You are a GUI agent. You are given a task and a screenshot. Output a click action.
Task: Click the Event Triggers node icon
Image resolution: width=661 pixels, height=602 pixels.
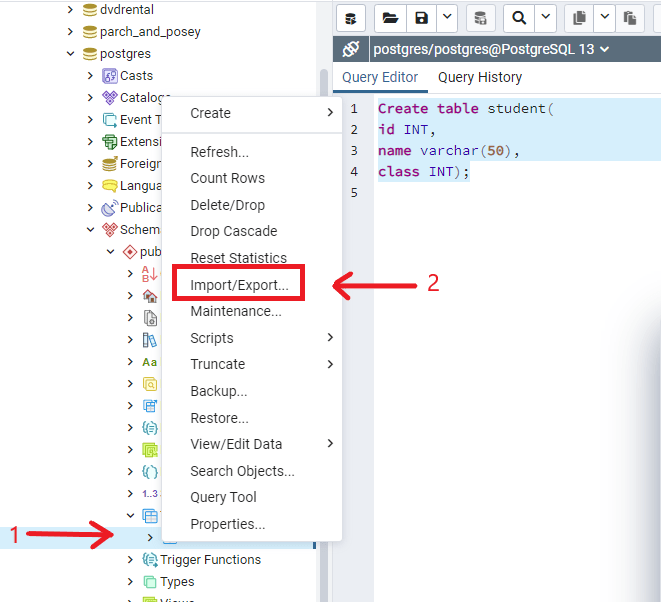click(x=110, y=120)
